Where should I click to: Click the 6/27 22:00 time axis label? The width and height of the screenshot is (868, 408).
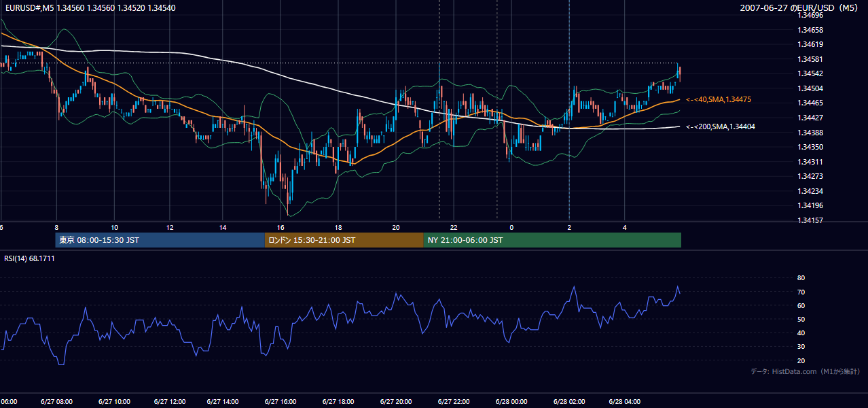point(454,401)
